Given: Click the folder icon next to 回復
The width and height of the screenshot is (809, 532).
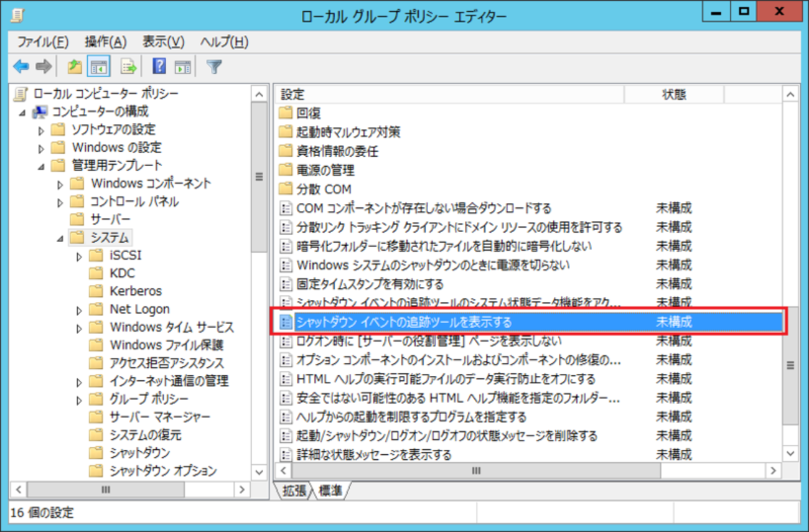Looking at the screenshot, I should click(286, 113).
